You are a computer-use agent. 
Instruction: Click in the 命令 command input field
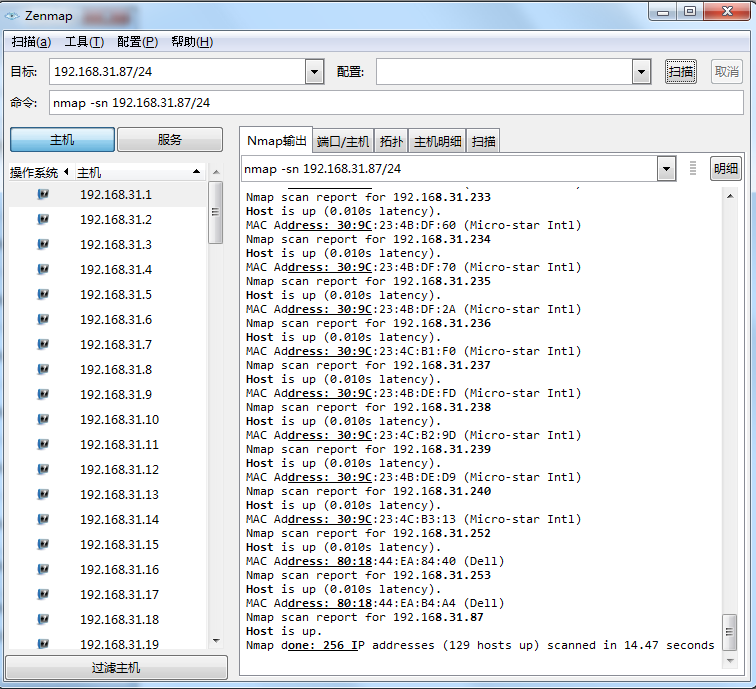pos(396,103)
